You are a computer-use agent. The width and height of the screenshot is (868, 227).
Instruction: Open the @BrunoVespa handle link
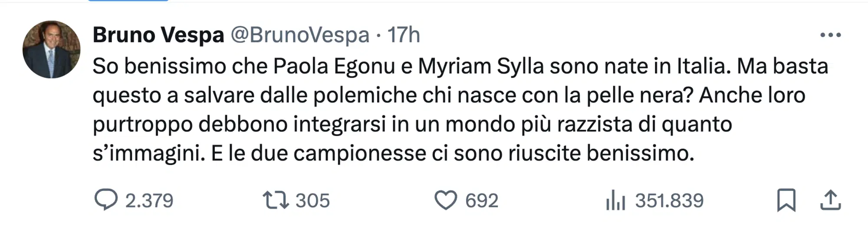300,35
